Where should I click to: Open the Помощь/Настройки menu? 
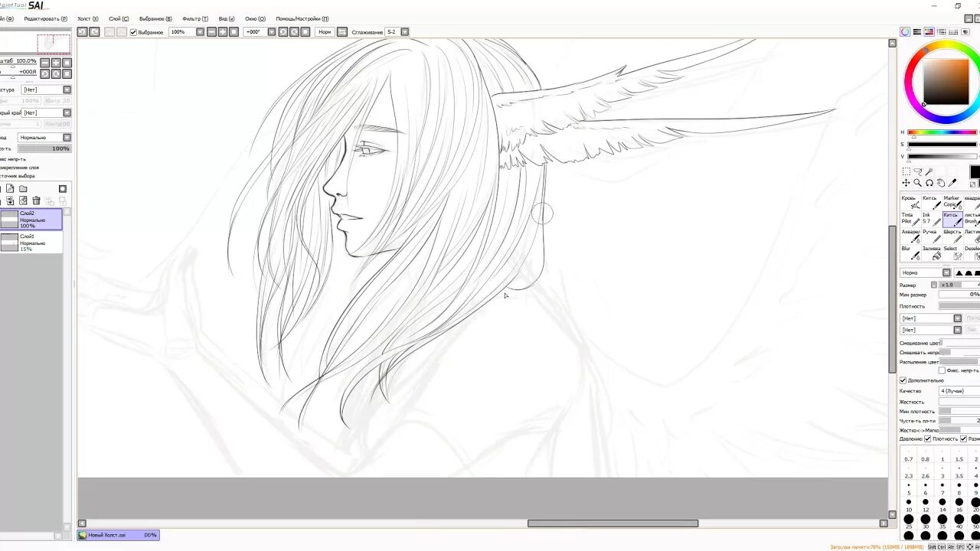click(302, 19)
